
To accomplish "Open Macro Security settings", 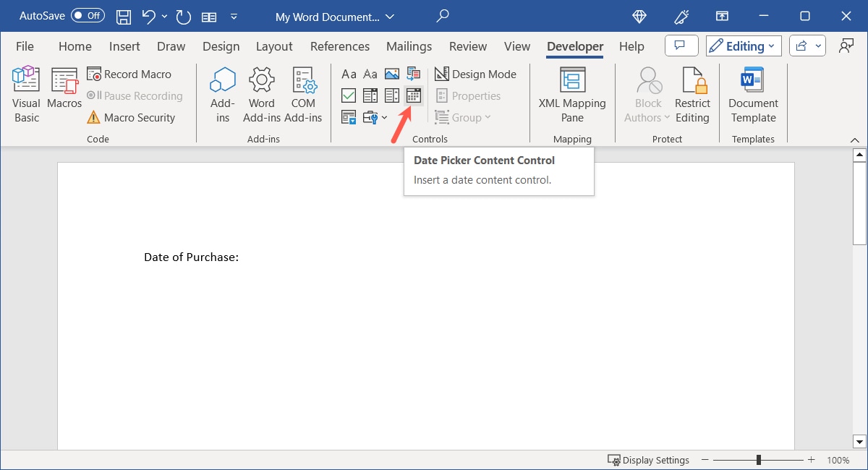I will 135,117.
